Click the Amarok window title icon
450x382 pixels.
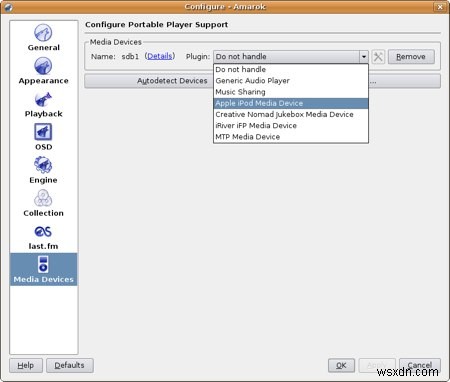pyautogui.click(x=8, y=7)
